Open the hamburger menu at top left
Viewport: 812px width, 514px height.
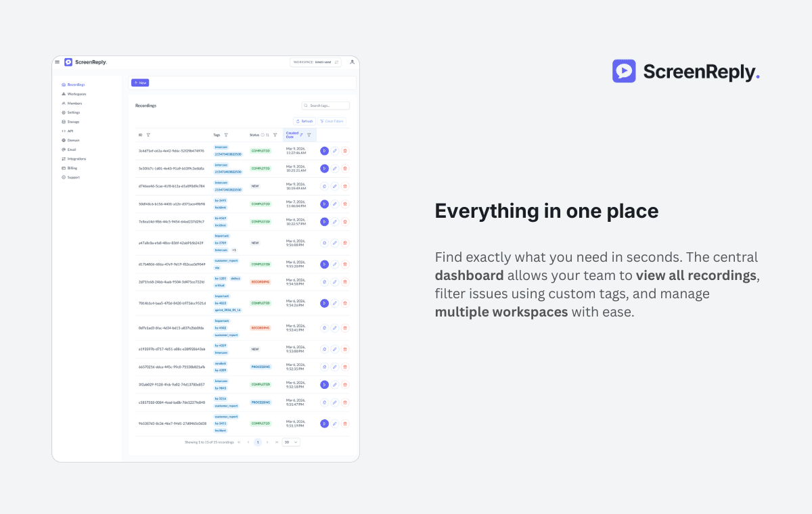click(x=58, y=62)
